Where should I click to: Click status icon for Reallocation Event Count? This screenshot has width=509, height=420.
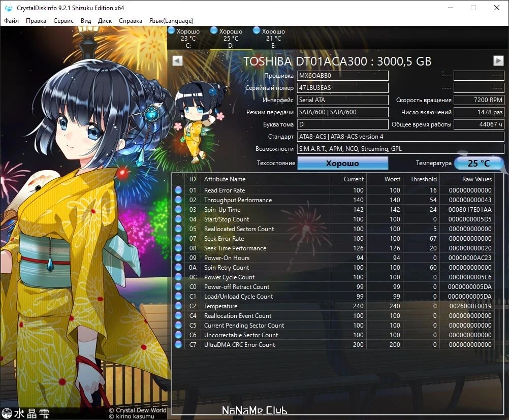tap(178, 315)
